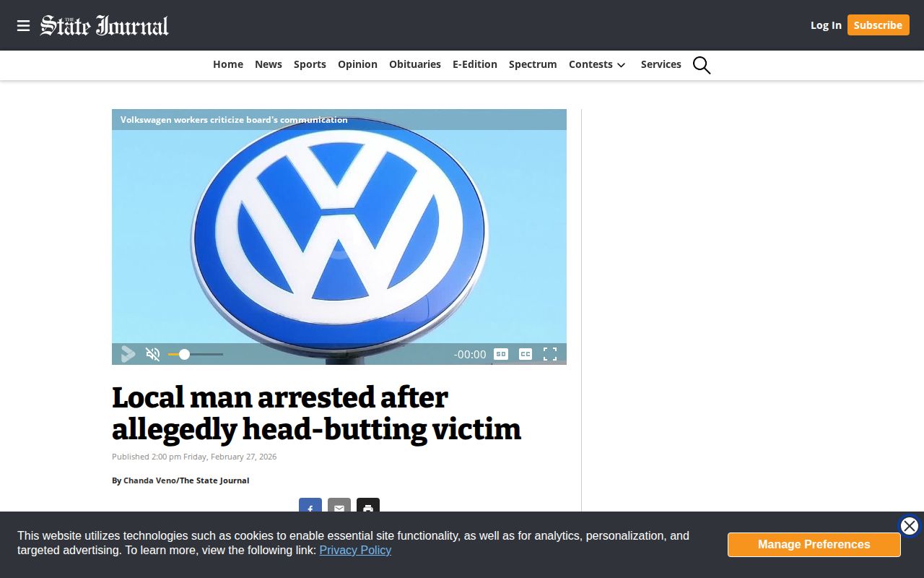
Task: Click the Volkswagen logo video thumbnail
Action: click(339, 237)
